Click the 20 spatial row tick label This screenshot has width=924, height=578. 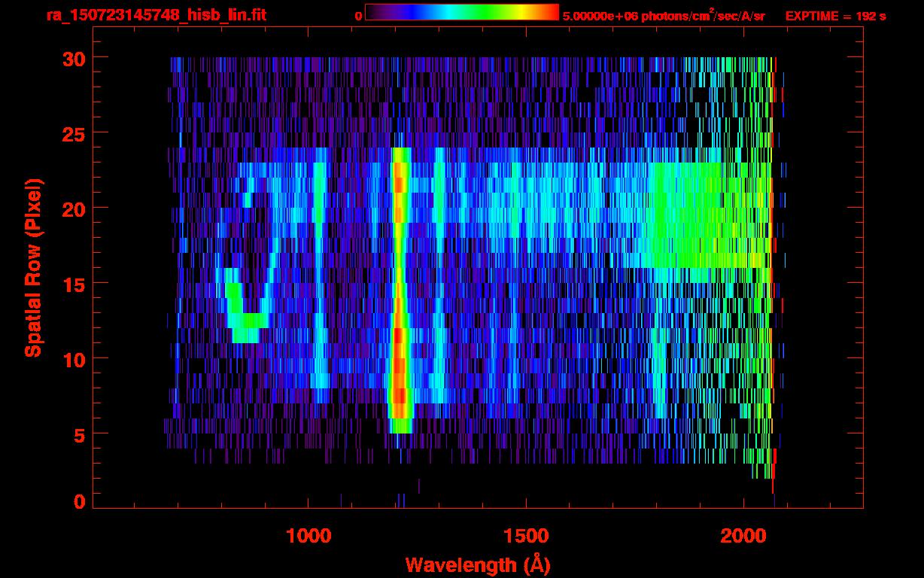point(73,208)
